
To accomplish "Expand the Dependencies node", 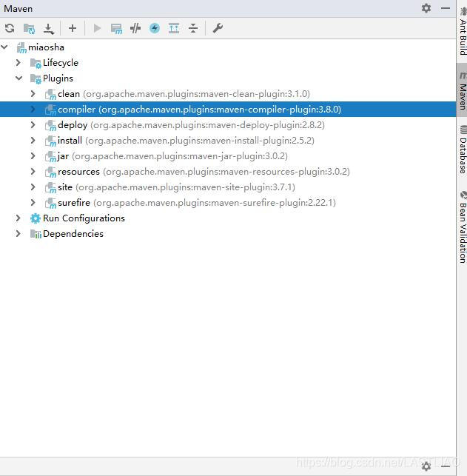I will click(19, 233).
